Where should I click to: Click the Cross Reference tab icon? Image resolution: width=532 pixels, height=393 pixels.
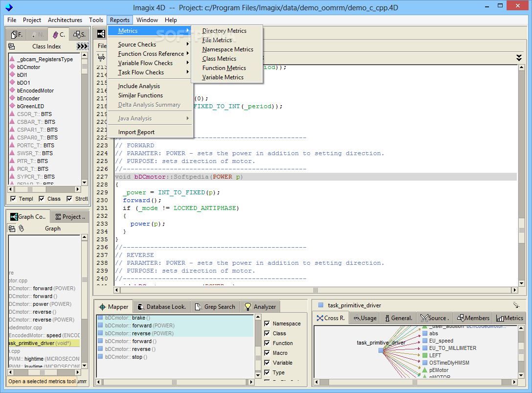pos(320,318)
